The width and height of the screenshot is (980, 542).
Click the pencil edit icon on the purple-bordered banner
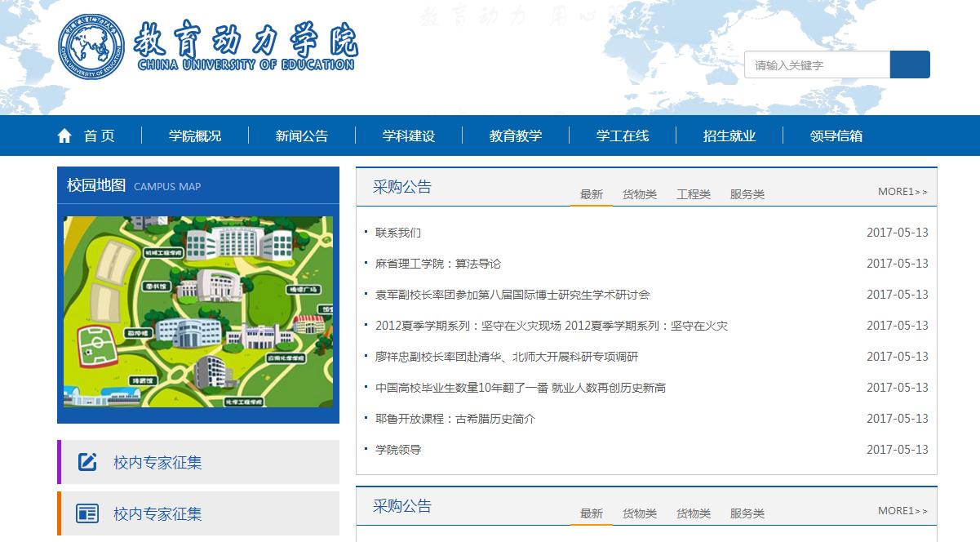tap(87, 462)
